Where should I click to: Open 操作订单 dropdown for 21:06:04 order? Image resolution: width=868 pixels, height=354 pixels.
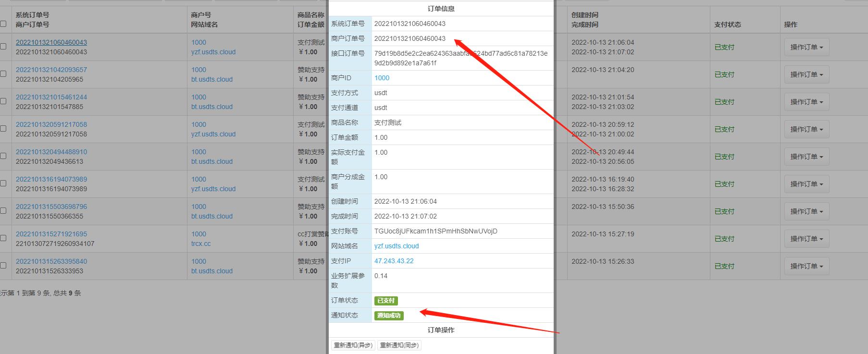806,47
